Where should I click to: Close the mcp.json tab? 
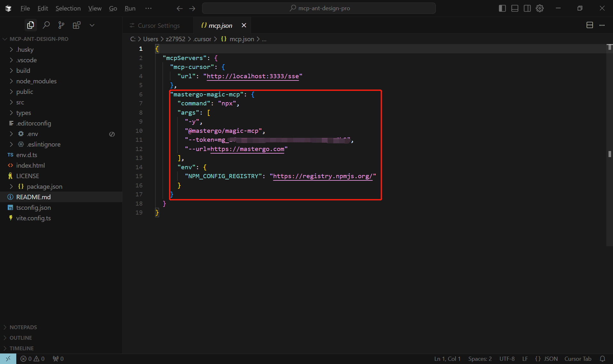[x=244, y=25]
